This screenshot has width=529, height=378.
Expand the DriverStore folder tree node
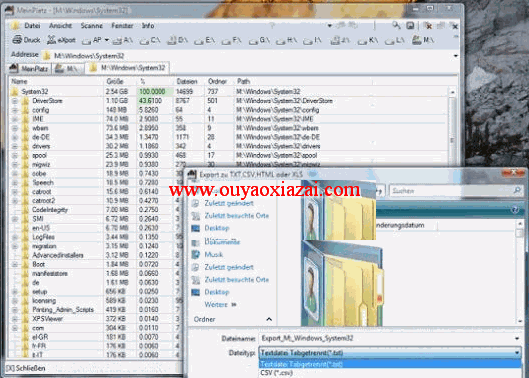click(15, 101)
